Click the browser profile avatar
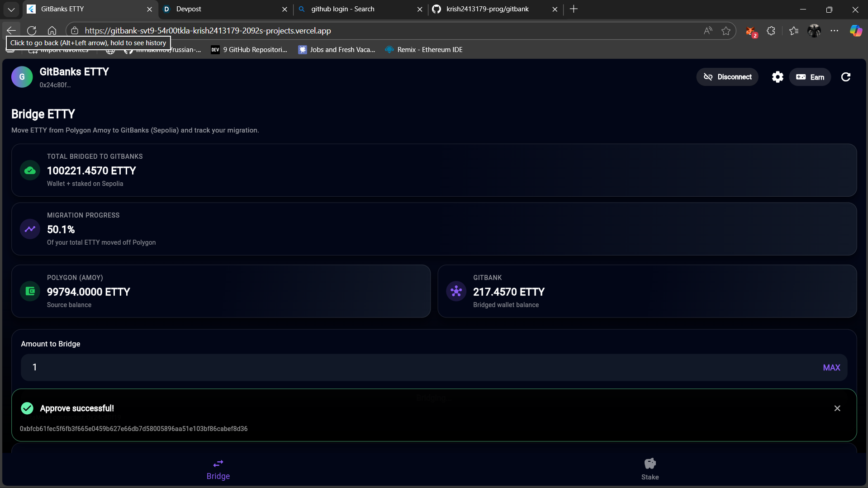Screen dimensions: 868x488 point(814,31)
